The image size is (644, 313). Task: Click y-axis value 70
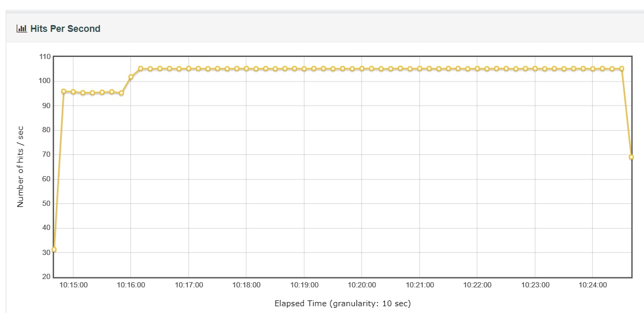[46, 155]
